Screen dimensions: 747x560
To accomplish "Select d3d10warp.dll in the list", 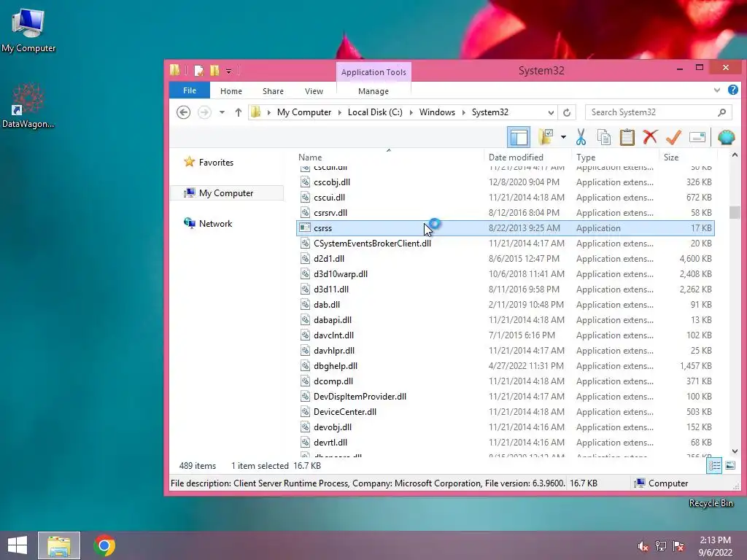I will pyautogui.click(x=505, y=274).
